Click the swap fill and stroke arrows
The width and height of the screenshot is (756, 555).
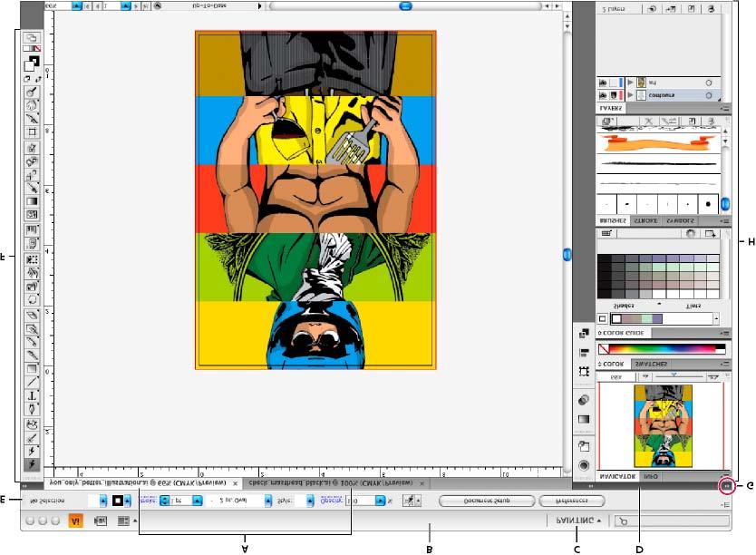coord(37,79)
